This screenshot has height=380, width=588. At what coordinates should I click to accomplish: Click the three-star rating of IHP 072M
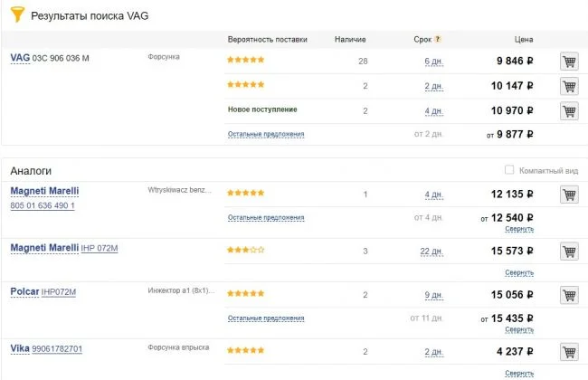tap(246, 249)
